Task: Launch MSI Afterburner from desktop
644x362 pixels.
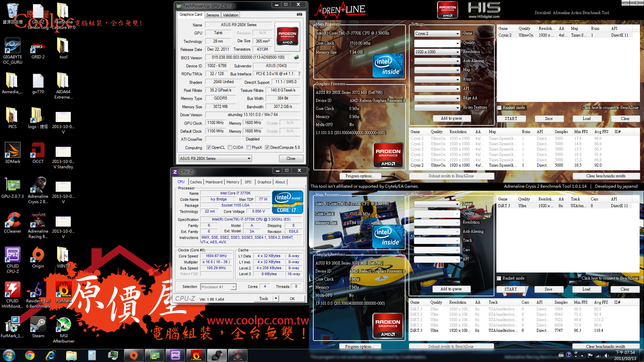Action: pyautogui.click(x=63, y=329)
